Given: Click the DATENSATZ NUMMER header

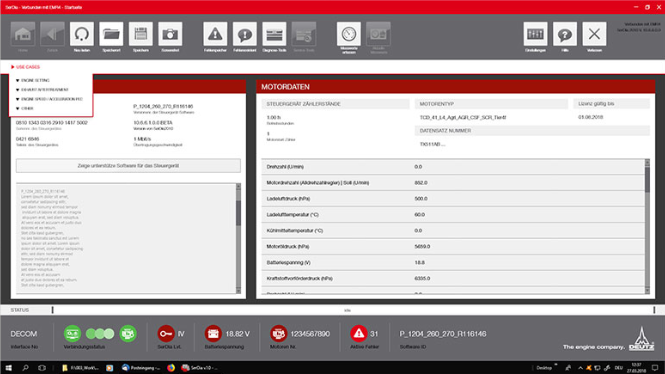Looking at the screenshot, I should (532, 131).
